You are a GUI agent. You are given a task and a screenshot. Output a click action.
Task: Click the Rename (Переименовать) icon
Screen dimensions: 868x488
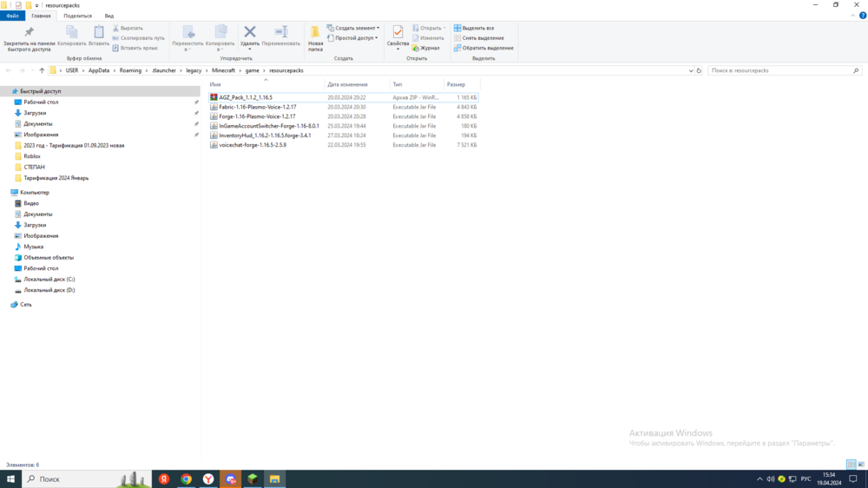(x=280, y=32)
